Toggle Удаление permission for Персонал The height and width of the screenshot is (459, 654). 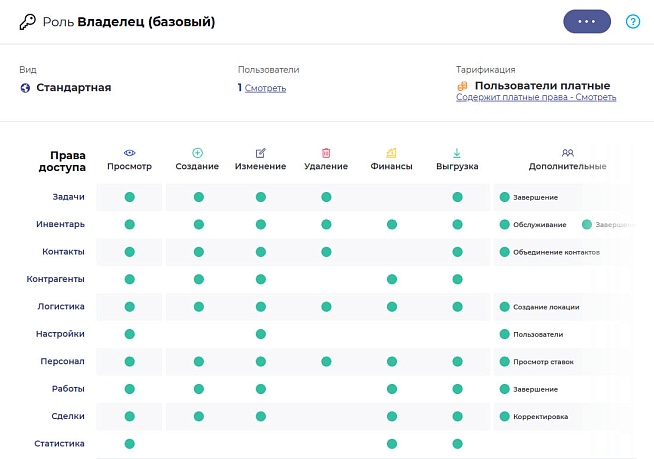[326, 361]
